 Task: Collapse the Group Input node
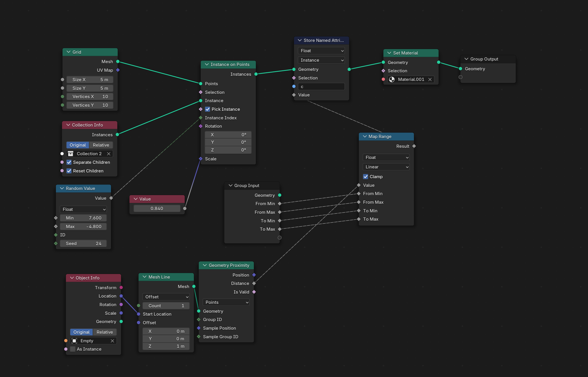point(230,186)
